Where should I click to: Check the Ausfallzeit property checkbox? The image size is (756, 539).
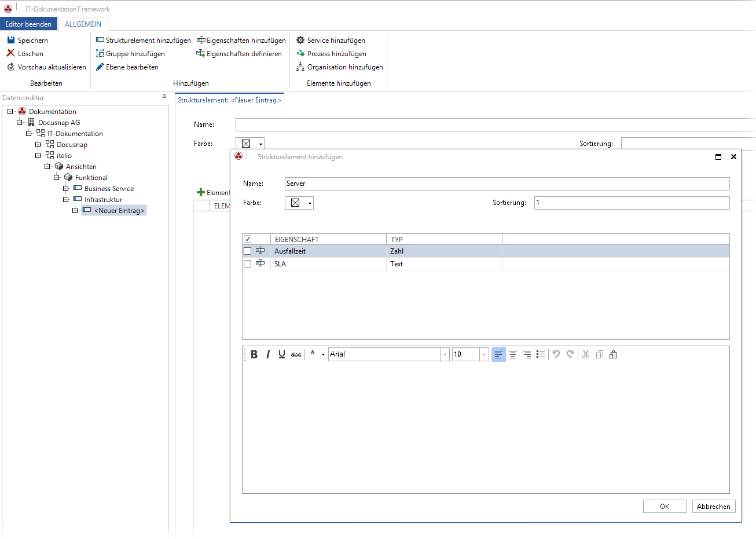[x=248, y=251]
